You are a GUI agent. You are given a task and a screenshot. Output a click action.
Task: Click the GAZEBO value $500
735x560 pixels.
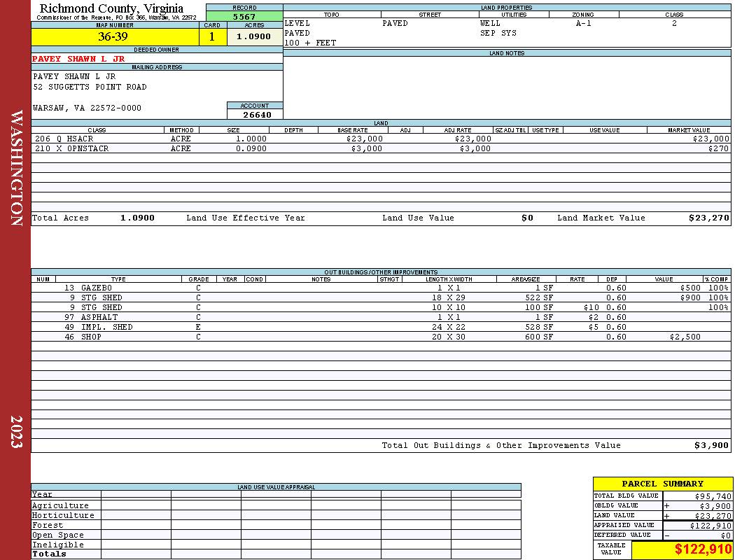click(690, 288)
